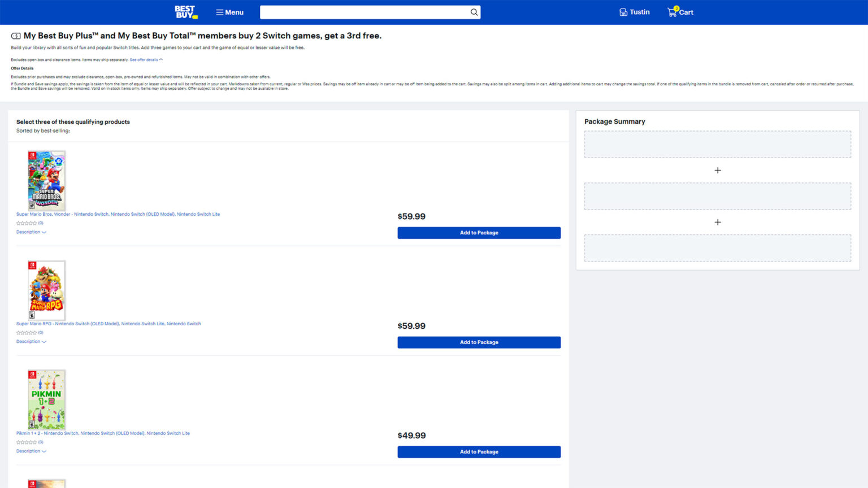
Task: Open the hamburger Menu
Action: pyautogui.click(x=229, y=12)
